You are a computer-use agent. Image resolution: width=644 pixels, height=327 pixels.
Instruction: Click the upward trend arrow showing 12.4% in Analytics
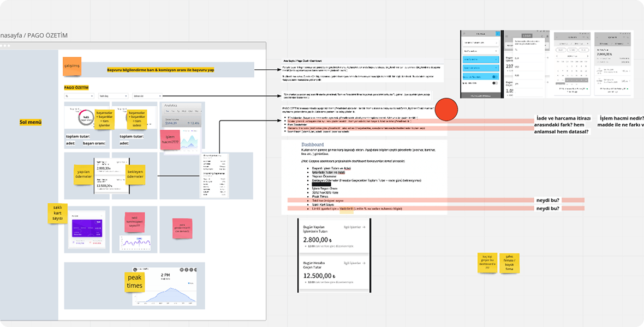(189, 123)
